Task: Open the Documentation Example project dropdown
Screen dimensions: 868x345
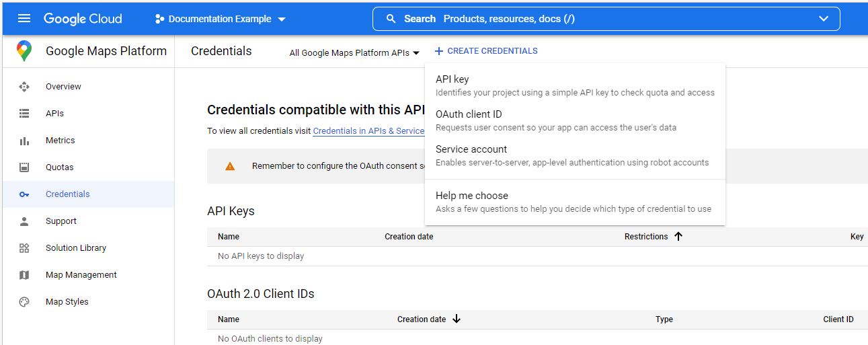Action: [221, 19]
